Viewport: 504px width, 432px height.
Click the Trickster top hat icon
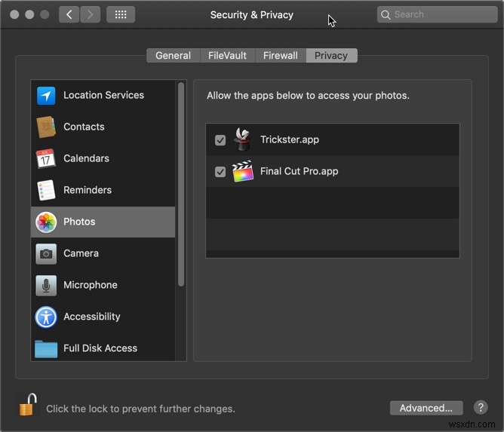243,139
